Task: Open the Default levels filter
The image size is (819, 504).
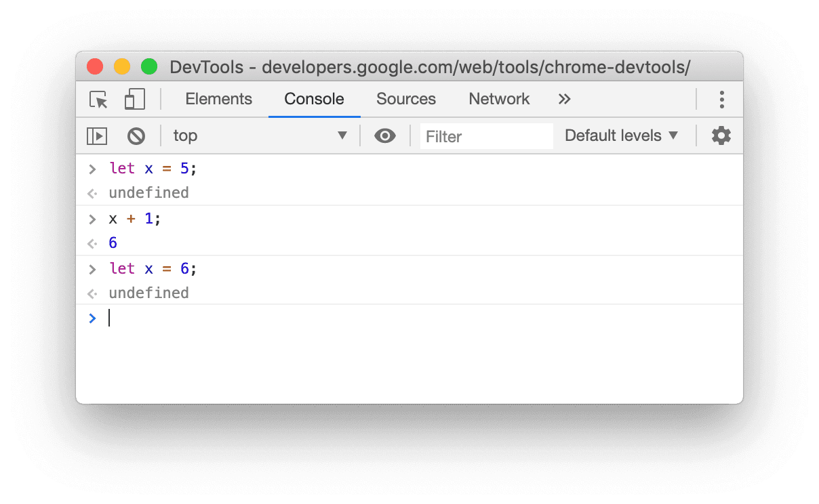Action: [619, 135]
